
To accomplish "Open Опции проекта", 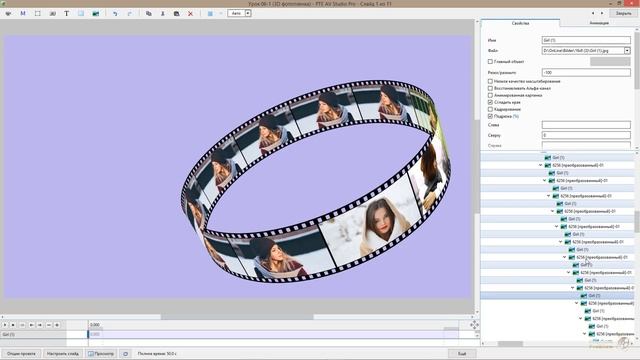I will [x=21, y=354].
